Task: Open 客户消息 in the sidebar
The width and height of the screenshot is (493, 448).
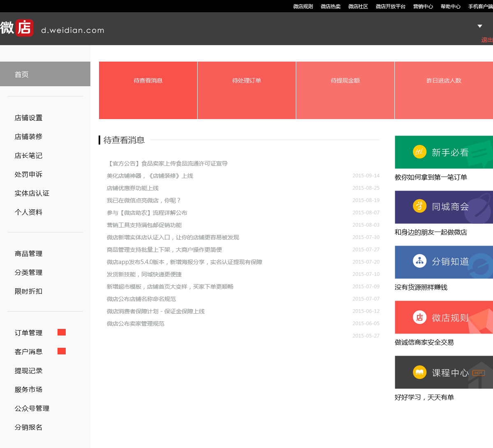Action: (29, 352)
